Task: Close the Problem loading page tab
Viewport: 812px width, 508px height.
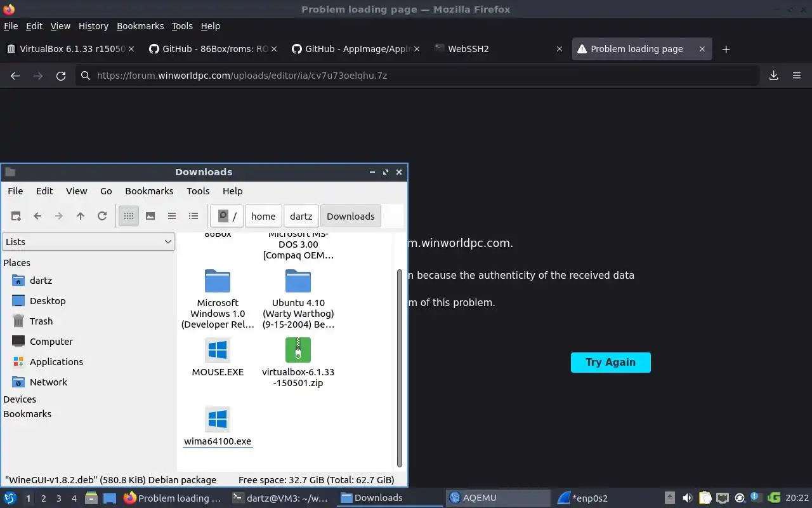Action: (x=702, y=49)
